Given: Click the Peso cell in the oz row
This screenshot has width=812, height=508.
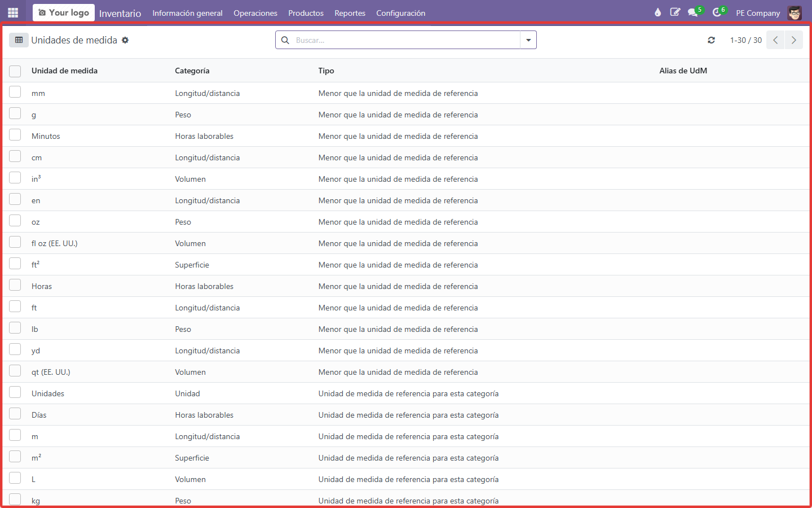Looking at the screenshot, I should tap(183, 222).
